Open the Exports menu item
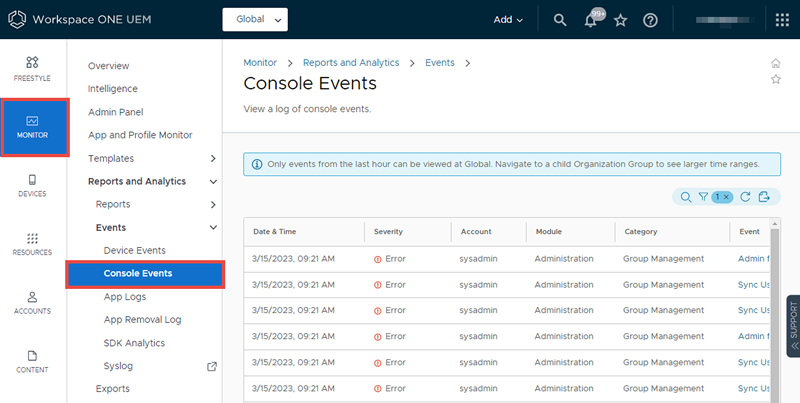The image size is (800, 403). (112, 389)
